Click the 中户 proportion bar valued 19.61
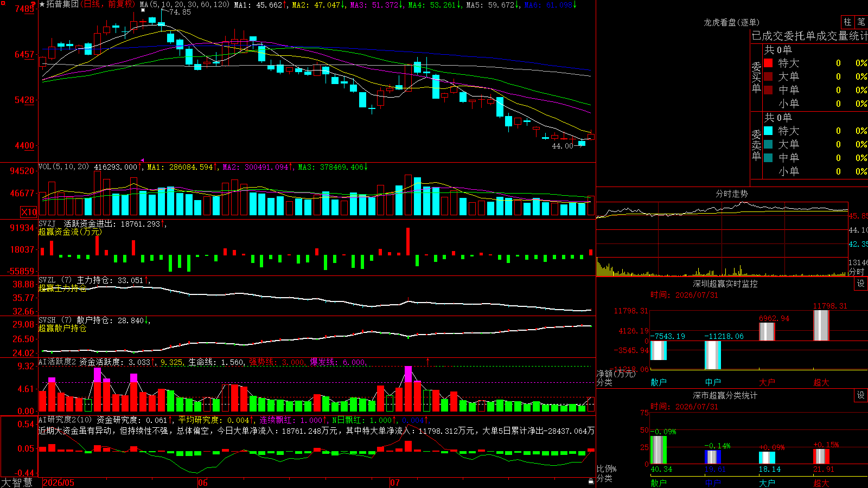Screen dimensions: 868x488 pos(713,457)
